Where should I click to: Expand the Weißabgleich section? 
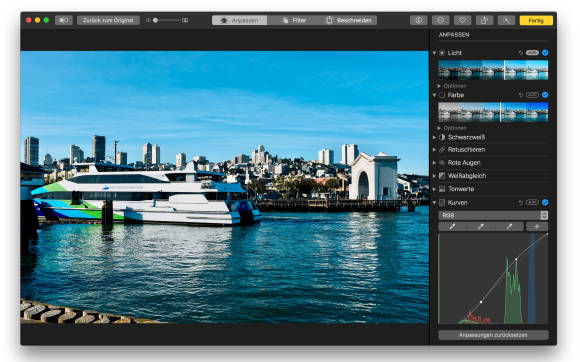click(434, 176)
